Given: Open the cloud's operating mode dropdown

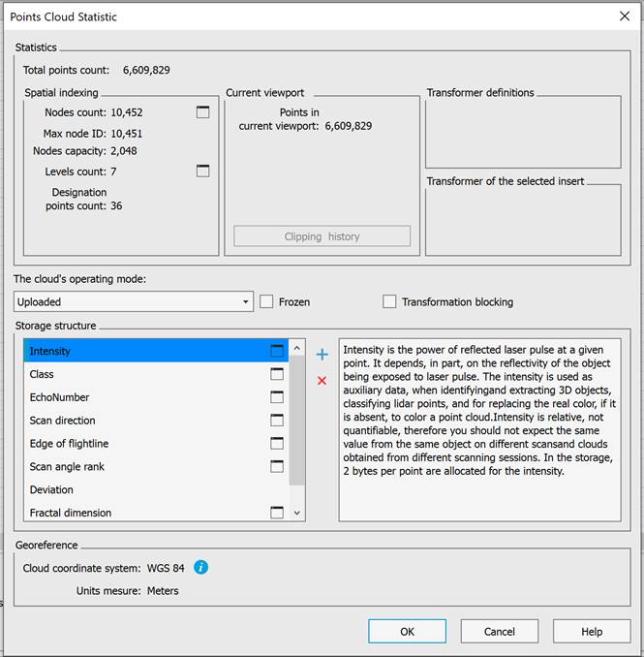Looking at the screenshot, I should click(x=134, y=301).
